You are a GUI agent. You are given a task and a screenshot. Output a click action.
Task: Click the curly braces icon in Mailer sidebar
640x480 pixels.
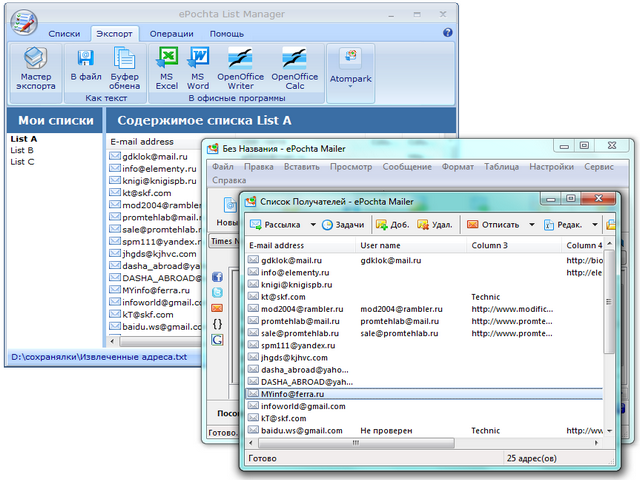[218, 324]
